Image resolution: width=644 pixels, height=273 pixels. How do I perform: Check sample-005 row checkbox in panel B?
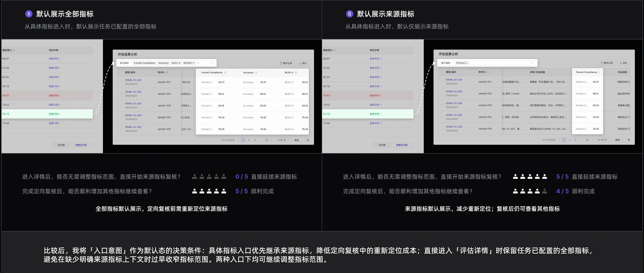442,129
